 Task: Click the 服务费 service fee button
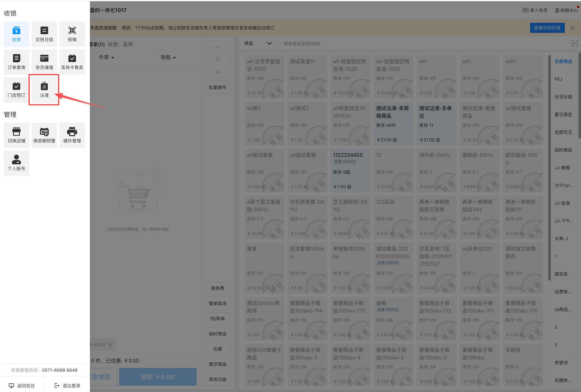pos(218,288)
